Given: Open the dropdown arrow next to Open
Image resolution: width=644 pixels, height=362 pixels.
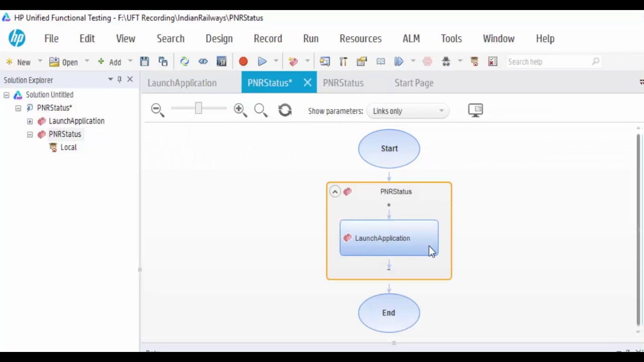Looking at the screenshot, I should pos(87,61).
